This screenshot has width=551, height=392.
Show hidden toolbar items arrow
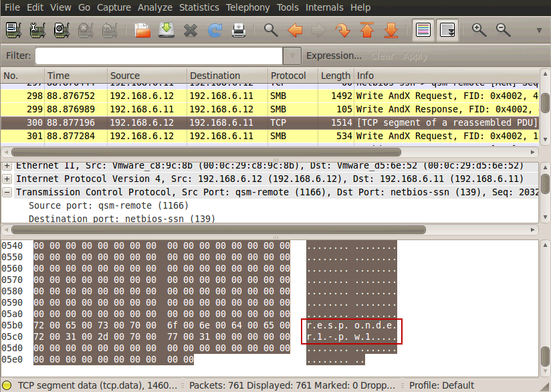click(x=539, y=31)
